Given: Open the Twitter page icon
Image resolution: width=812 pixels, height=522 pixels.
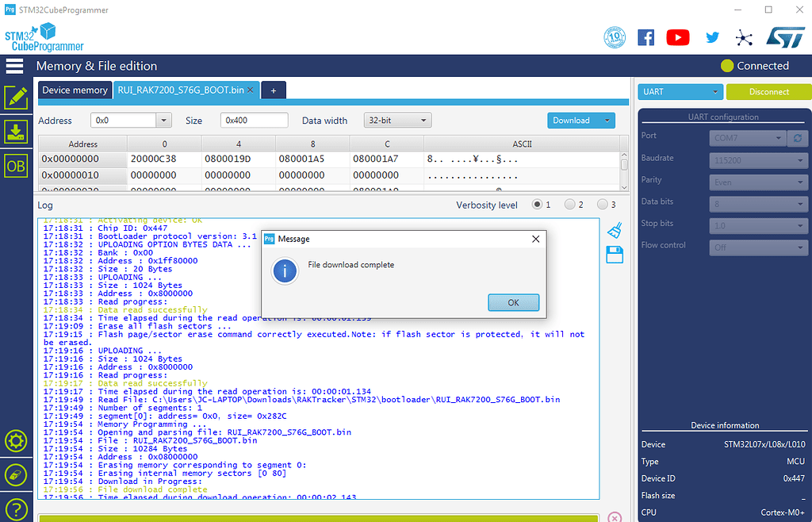Looking at the screenshot, I should 712,37.
